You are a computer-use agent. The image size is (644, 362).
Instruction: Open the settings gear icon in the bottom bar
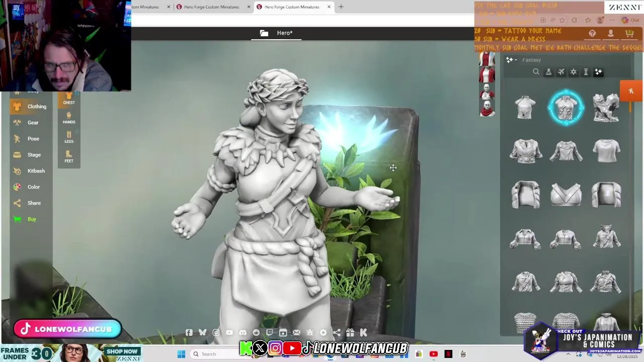(323, 332)
